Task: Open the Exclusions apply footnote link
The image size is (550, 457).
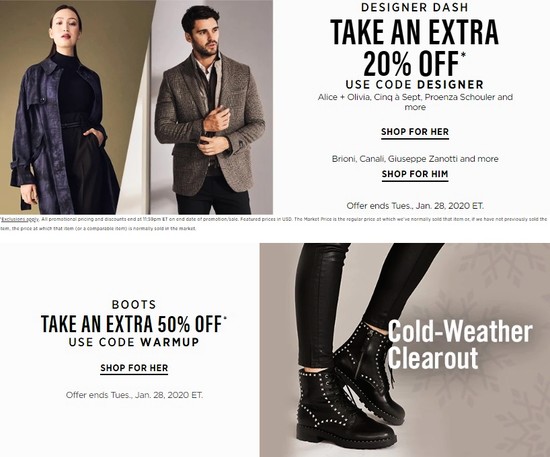Action: (20, 219)
